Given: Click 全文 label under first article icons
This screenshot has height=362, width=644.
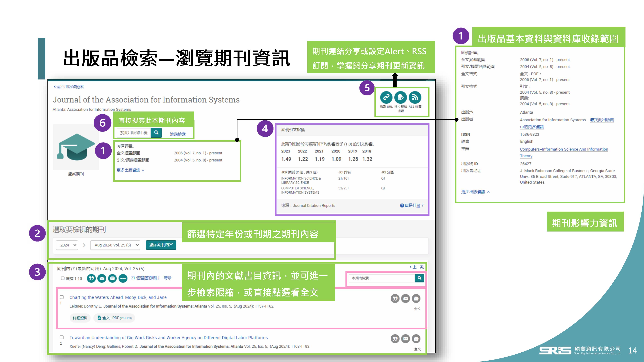Looking at the screenshot, I should (x=417, y=309).
